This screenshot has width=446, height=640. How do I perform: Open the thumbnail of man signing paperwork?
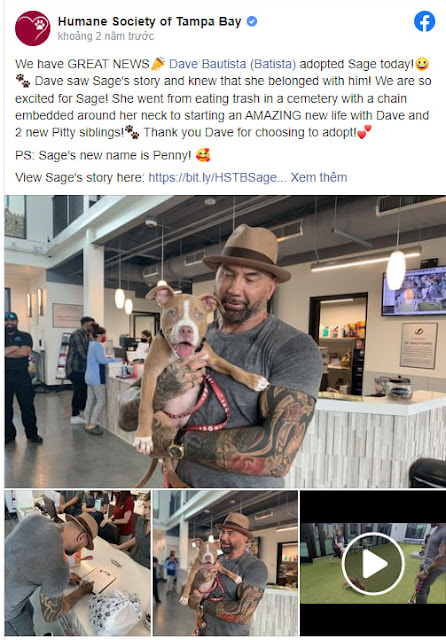tap(78, 563)
